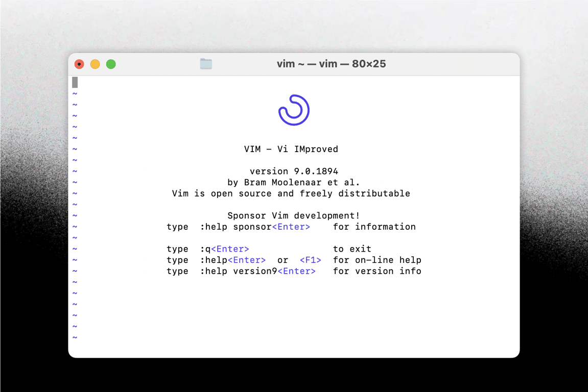This screenshot has height=392, width=588.
Task: Click the 'for version info' text
Action: [x=377, y=271]
